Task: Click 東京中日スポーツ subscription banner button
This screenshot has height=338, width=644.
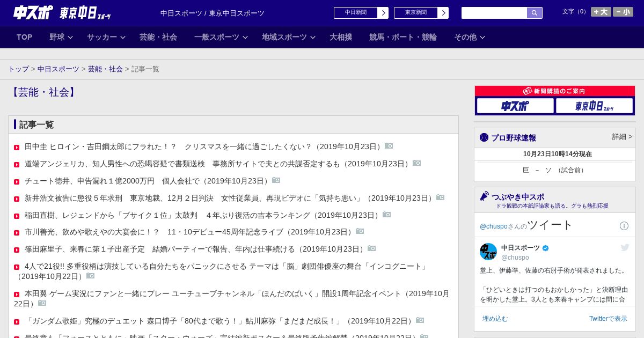Action: click(x=594, y=106)
